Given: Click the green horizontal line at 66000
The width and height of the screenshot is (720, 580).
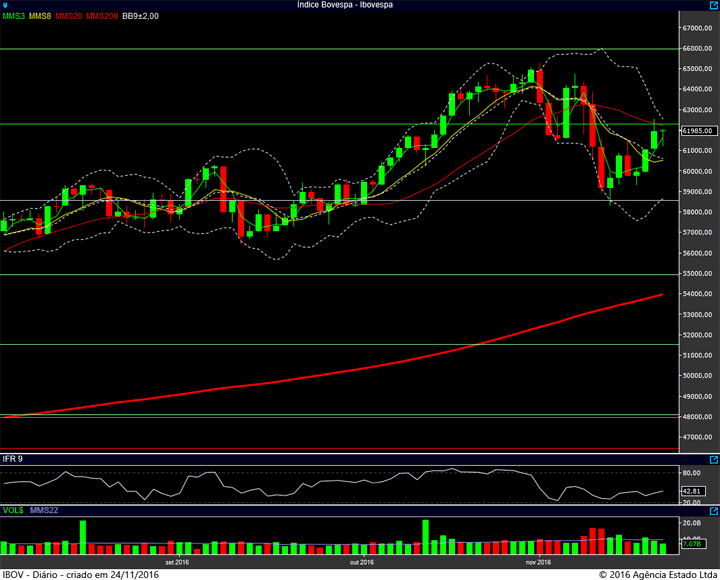Looking at the screenshot, I should (339, 49).
